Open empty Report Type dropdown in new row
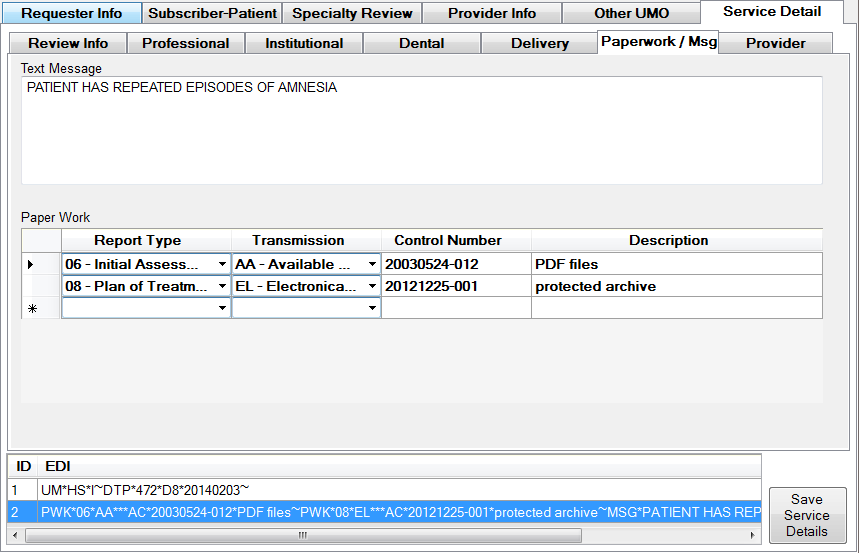 coord(222,308)
